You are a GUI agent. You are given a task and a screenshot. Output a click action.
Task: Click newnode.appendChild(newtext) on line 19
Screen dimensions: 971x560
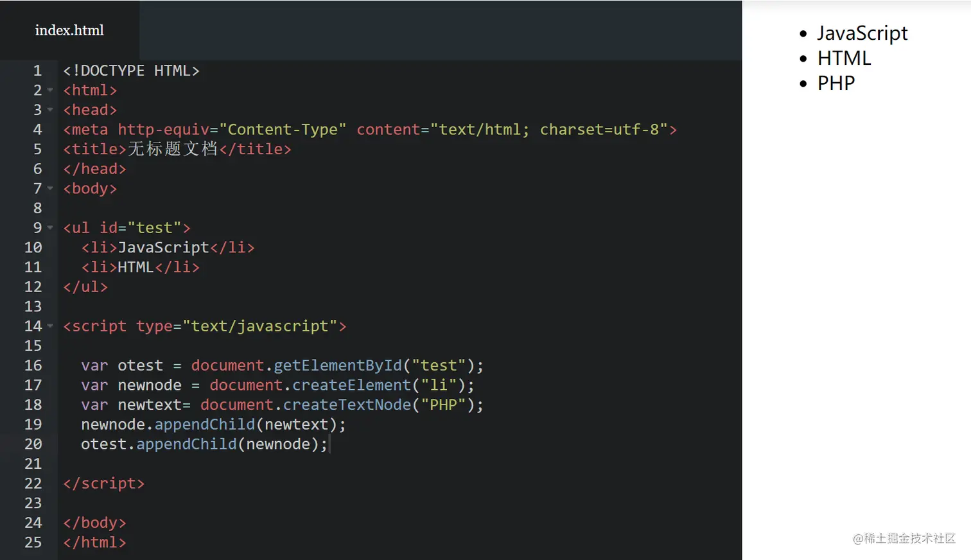pos(209,424)
